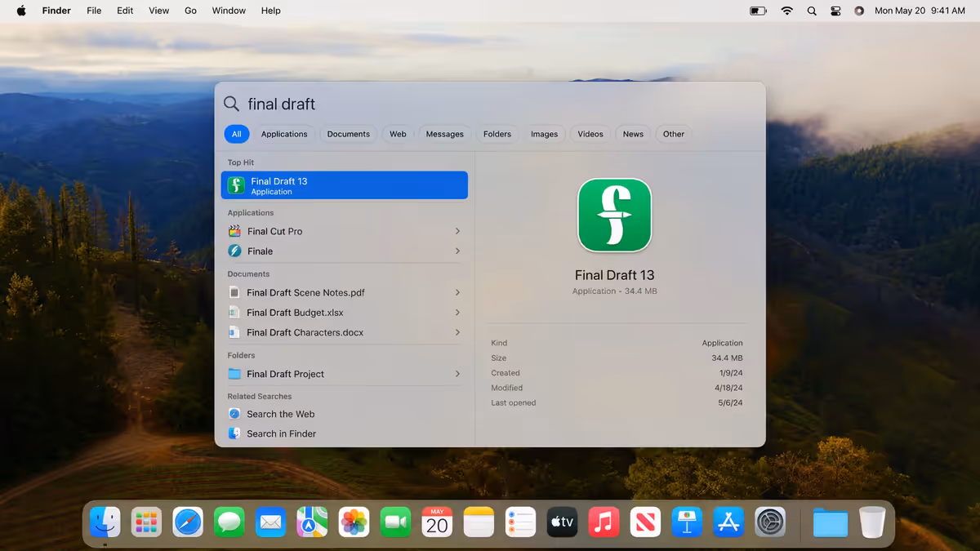Click the Word document icon for Characters
This screenshot has height=551, width=980.
[234, 332]
